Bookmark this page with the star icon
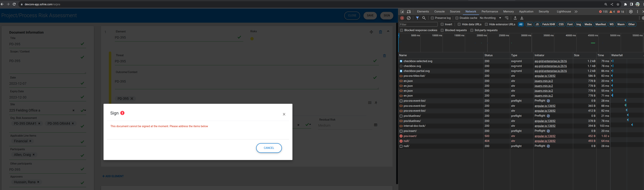Viewport: 644px width, 190px height. point(618,4)
